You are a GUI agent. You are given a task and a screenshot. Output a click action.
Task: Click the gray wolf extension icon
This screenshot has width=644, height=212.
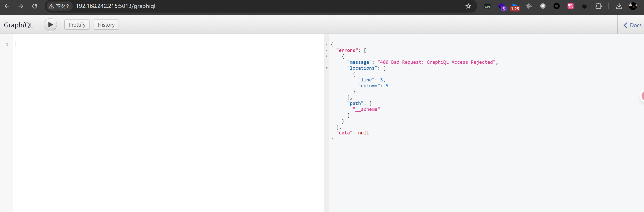(x=529, y=6)
